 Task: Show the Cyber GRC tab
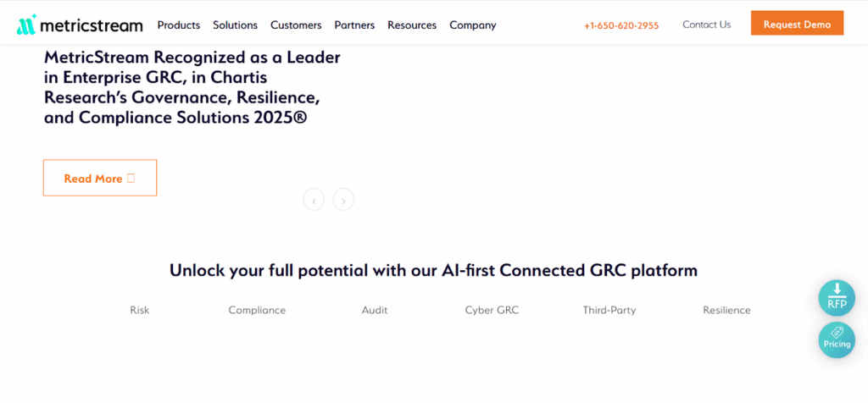492,310
